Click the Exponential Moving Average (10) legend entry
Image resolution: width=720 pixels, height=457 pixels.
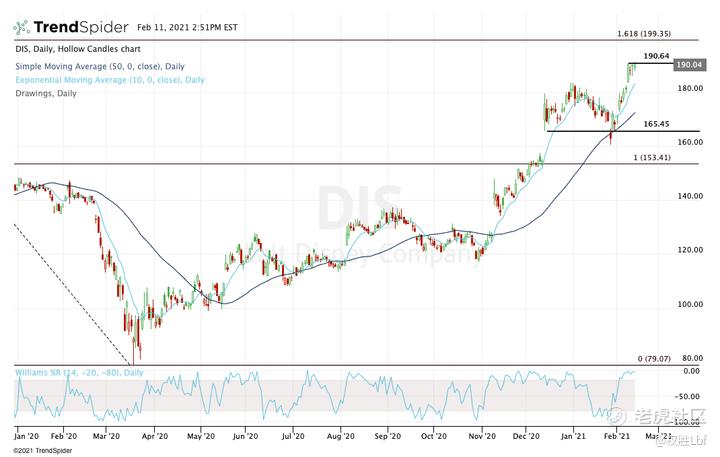pyautogui.click(x=110, y=80)
